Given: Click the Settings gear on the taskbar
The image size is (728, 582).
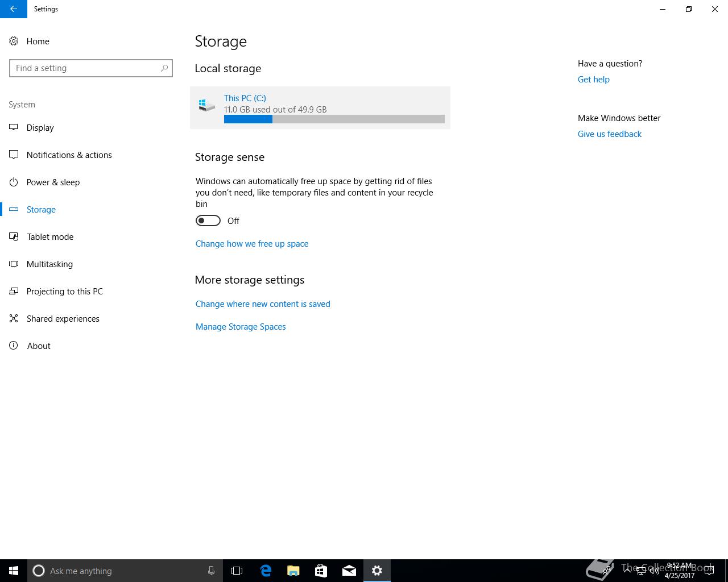Looking at the screenshot, I should pyautogui.click(x=377, y=571).
